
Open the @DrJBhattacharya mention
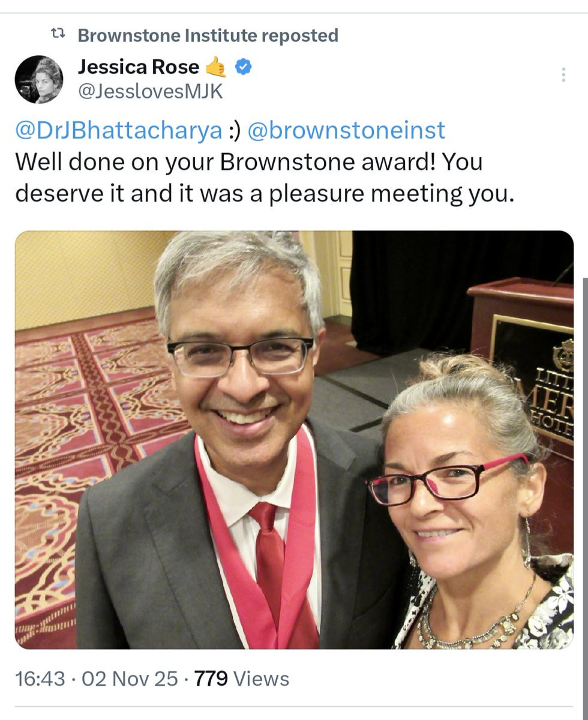[118, 130]
